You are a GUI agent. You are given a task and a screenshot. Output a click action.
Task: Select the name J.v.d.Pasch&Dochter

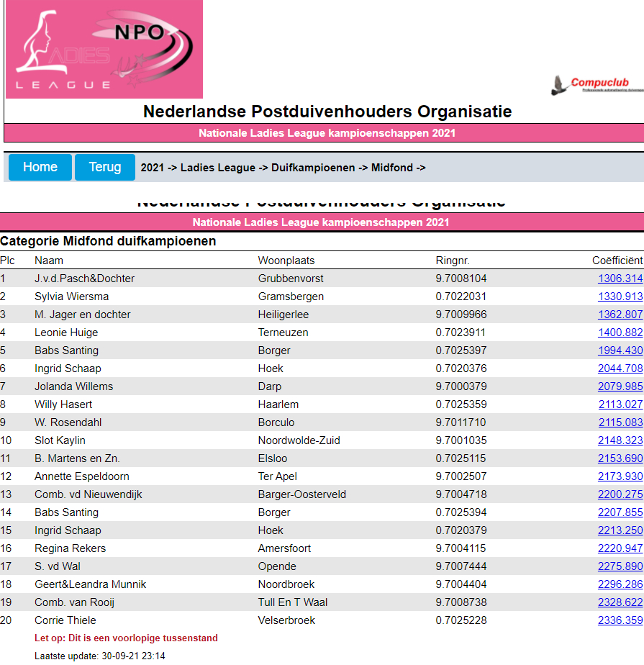[x=84, y=279]
